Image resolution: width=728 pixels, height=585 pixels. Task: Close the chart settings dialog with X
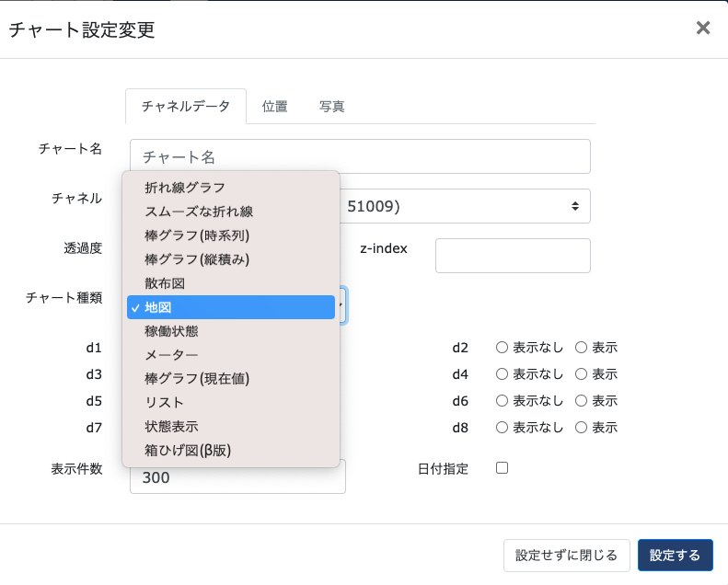click(703, 29)
